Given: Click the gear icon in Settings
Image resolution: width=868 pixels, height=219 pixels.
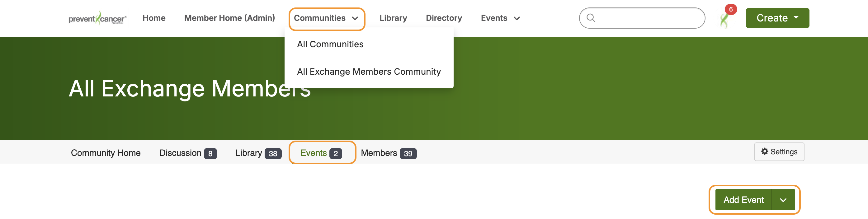Looking at the screenshot, I should pyautogui.click(x=765, y=151).
